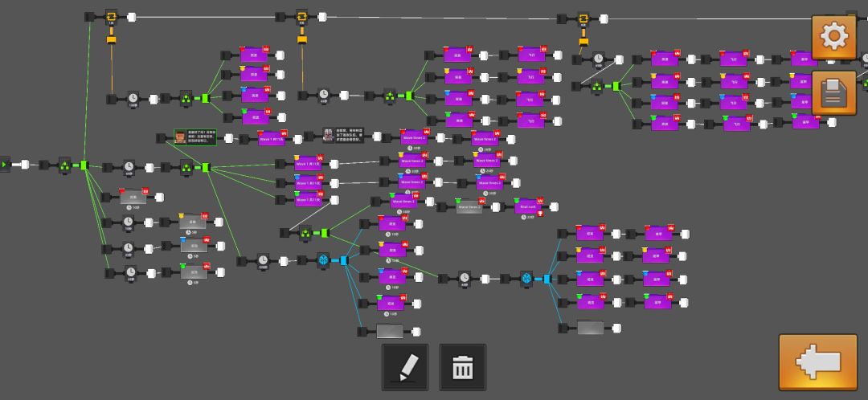The width and height of the screenshot is (868, 400).
Task: Select red-flag Wave 1 node after human dialogue
Action: (272, 138)
